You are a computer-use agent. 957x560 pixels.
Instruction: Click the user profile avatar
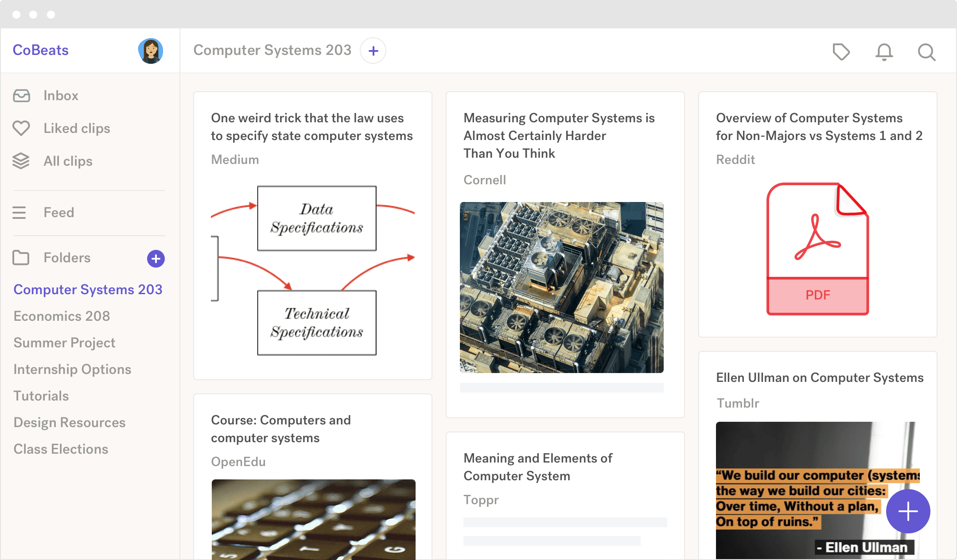151,51
